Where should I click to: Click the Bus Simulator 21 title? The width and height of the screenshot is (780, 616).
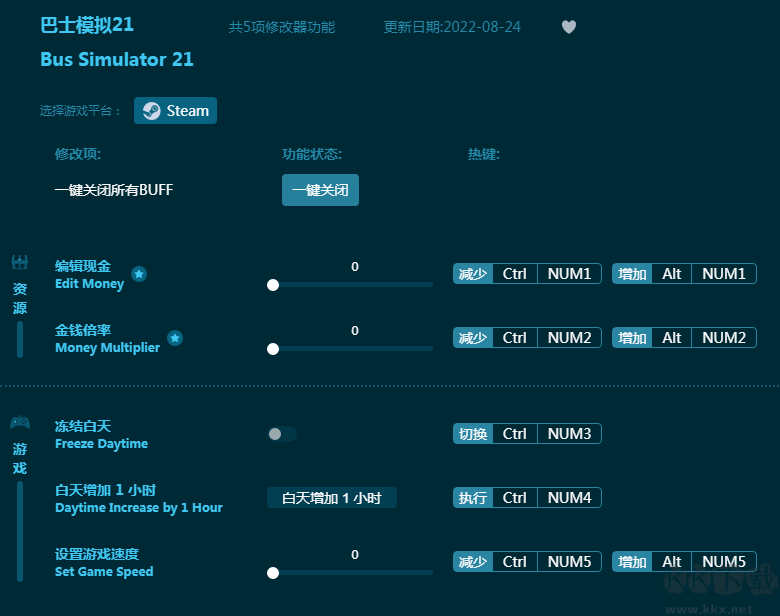point(116,60)
